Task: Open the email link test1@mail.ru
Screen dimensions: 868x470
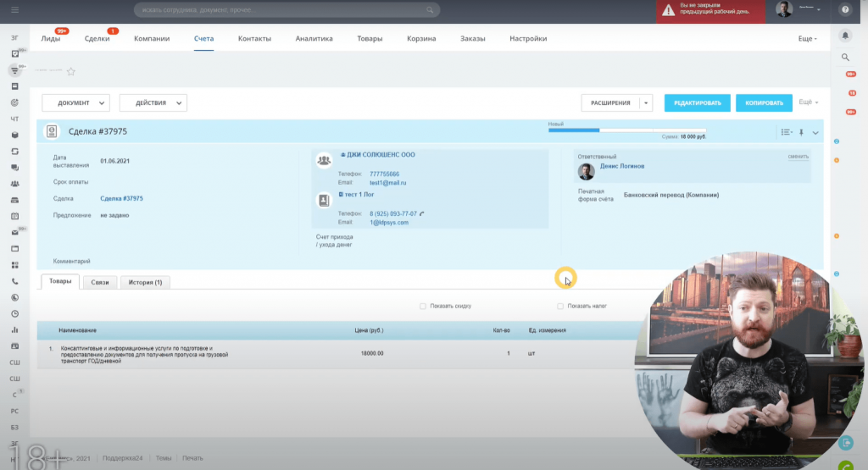Action: 388,182
